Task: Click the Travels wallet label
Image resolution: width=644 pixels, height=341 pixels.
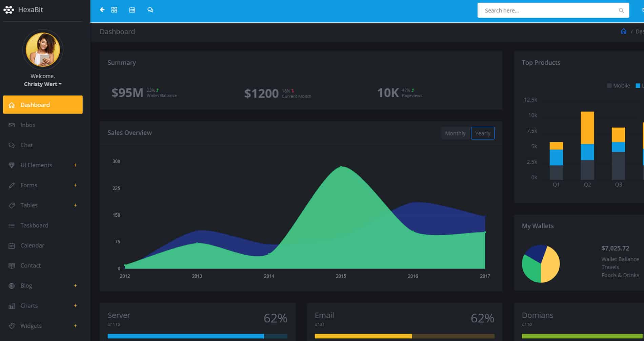Action: click(x=610, y=267)
